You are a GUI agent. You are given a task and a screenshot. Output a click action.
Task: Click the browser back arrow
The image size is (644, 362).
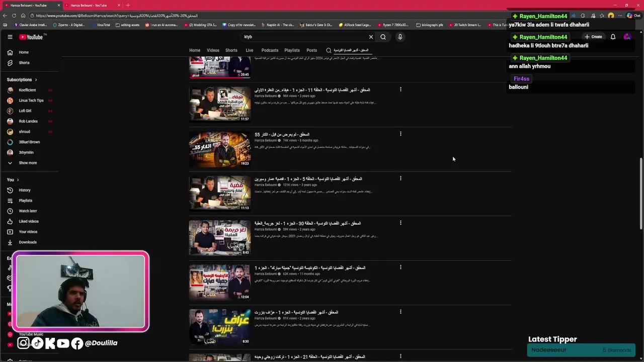pos(6,16)
